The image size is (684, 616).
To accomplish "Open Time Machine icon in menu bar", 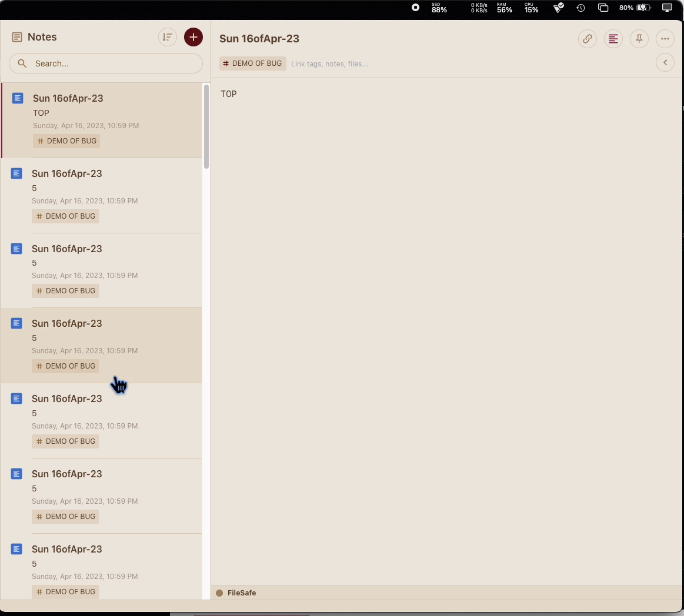I will tap(580, 8).
